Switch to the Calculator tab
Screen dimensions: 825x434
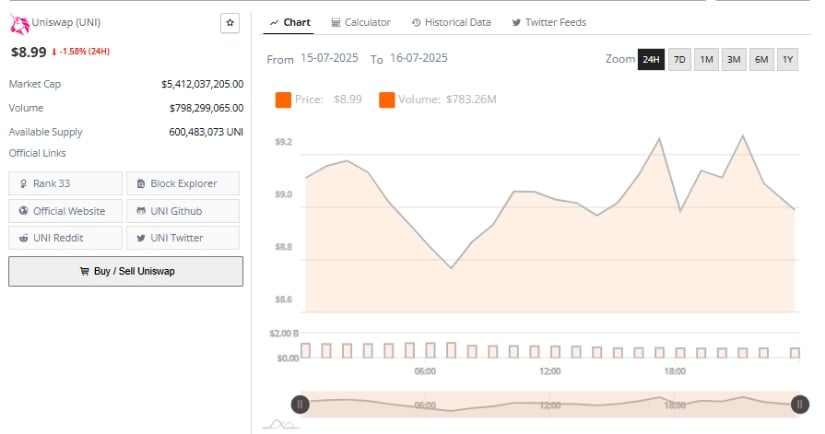click(361, 23)
